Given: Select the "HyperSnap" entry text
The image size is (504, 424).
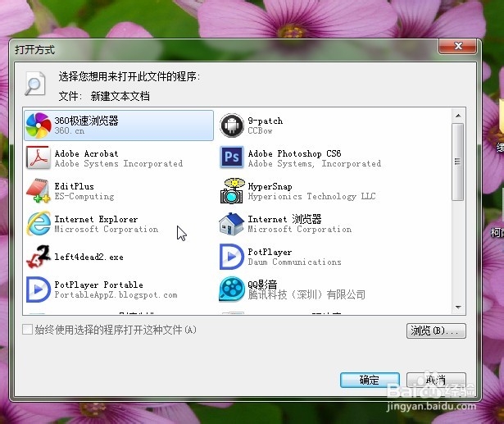Looking at the screenshot, I should pos(270,186).
